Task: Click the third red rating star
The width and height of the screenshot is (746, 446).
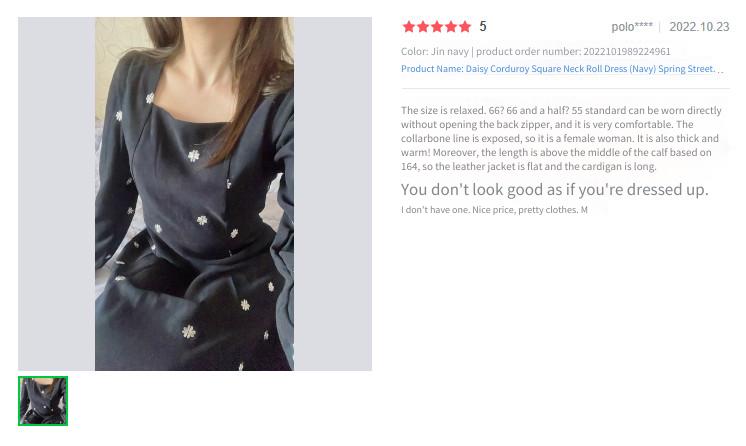Action: pyautogui.click(x=437, y=27)
